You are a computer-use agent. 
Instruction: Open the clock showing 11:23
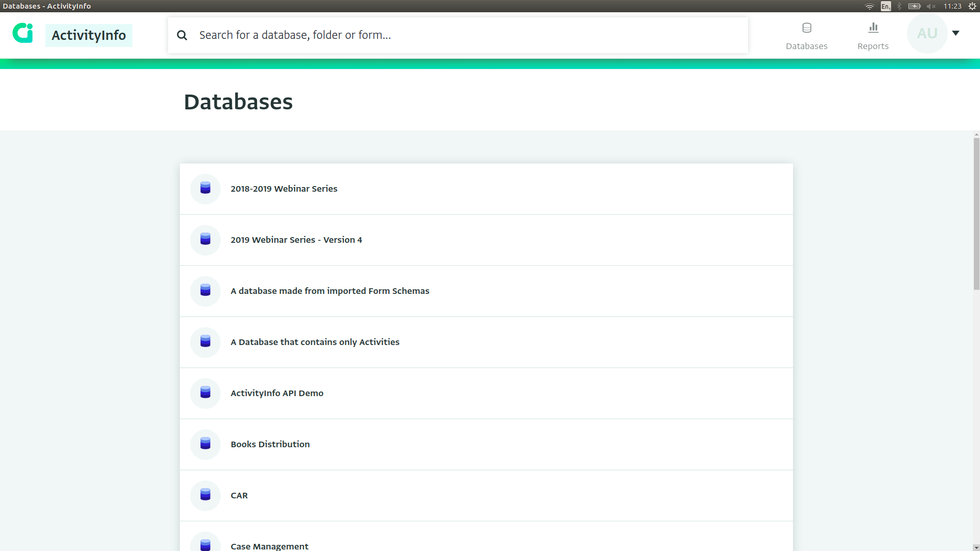click(x=952, y=6)
